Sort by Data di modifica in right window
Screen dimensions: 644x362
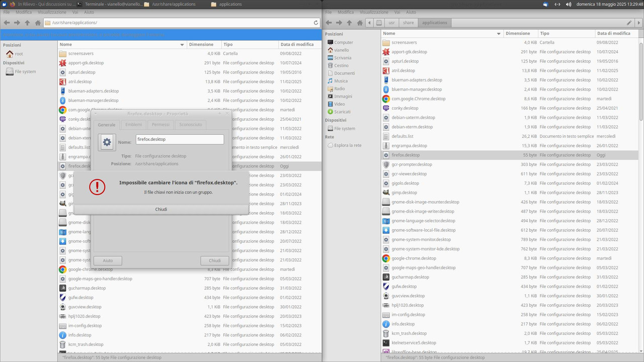point(617,33)
